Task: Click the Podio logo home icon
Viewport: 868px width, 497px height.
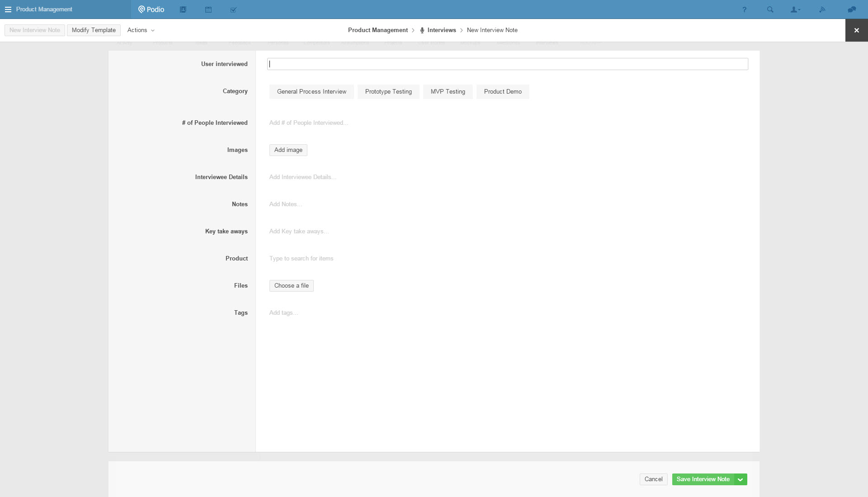Action: [x=151, y=9]
